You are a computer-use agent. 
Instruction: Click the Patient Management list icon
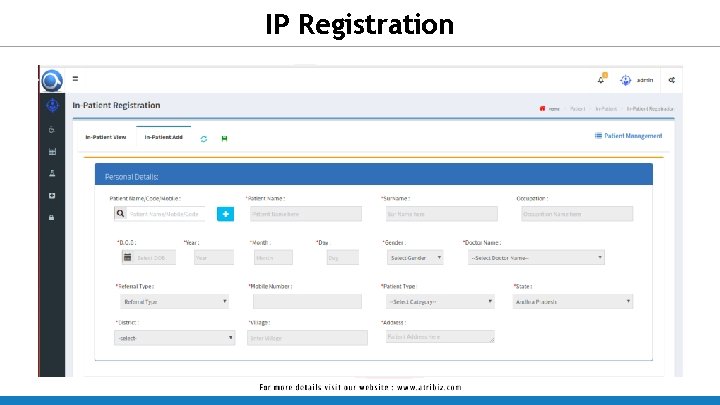pyautogui.click(x=598, y=135)
